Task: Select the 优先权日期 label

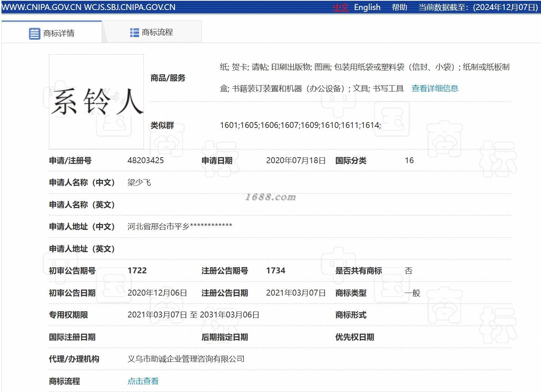Action: pyautogui.click(x=355, y=337)
